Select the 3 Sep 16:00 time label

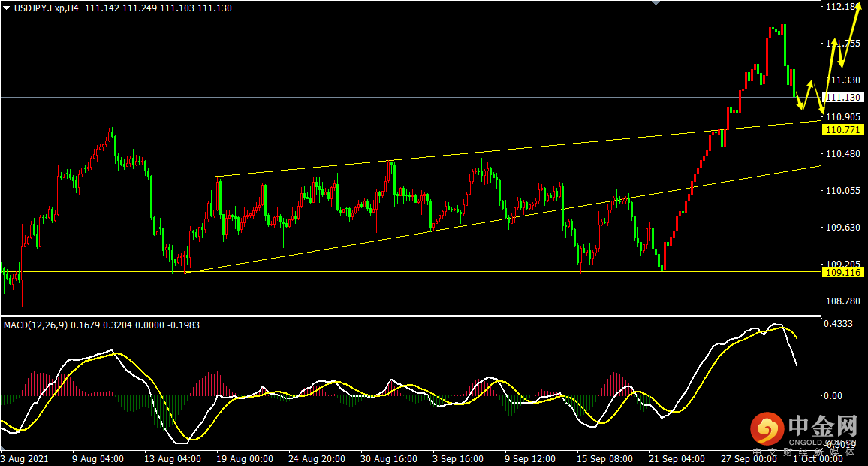(458, 458)
